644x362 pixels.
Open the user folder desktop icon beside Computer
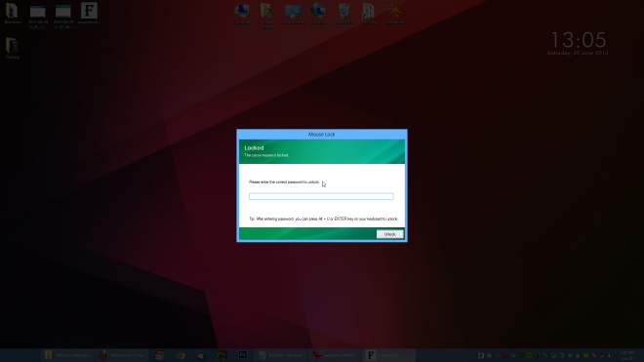point(267,16)
